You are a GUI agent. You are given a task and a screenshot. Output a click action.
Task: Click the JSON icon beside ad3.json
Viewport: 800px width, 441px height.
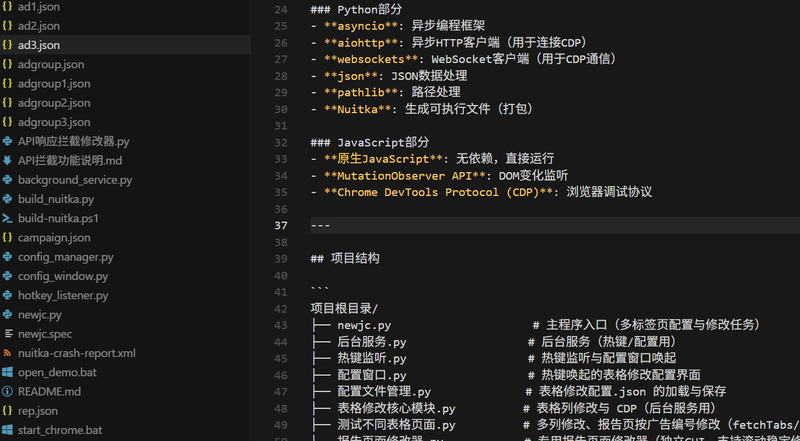(7, 45)
